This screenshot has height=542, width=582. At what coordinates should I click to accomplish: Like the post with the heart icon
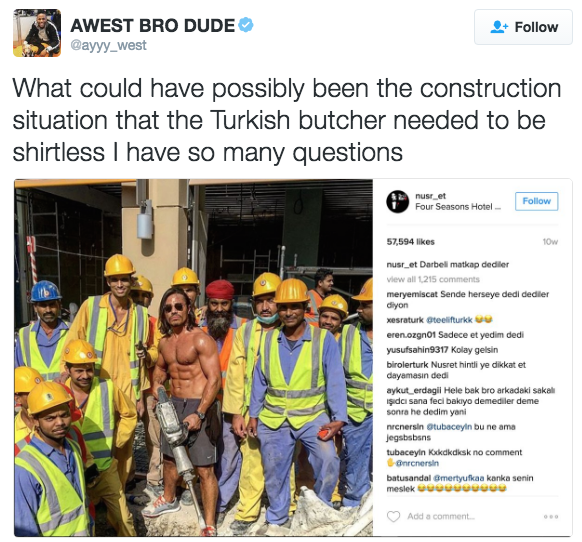(x=393, y=516)
